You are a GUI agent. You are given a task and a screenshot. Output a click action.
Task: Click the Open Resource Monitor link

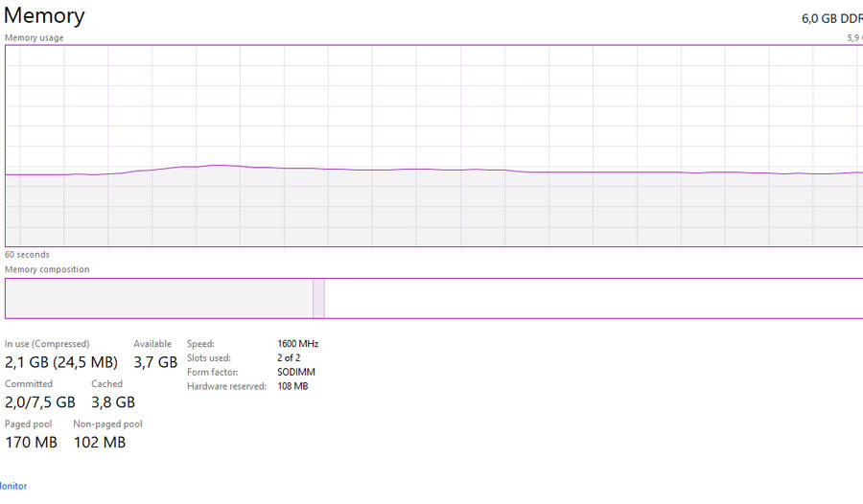click(x=13, y=486)
